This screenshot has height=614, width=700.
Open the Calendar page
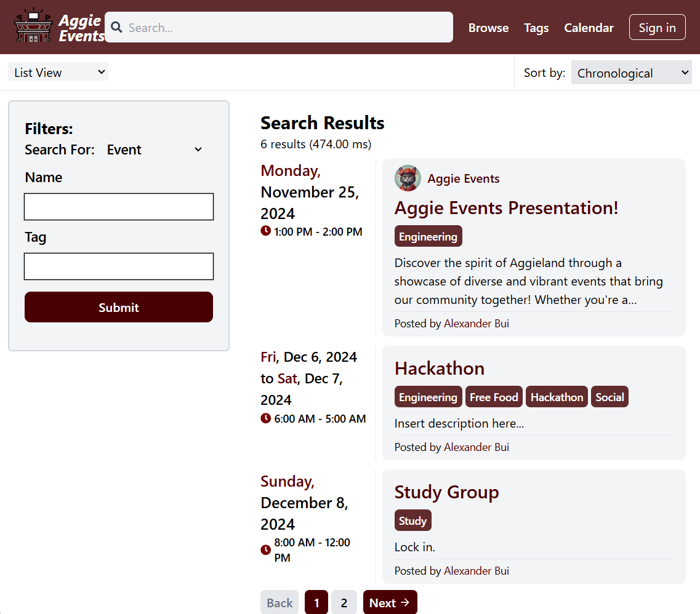click(589, 28)
